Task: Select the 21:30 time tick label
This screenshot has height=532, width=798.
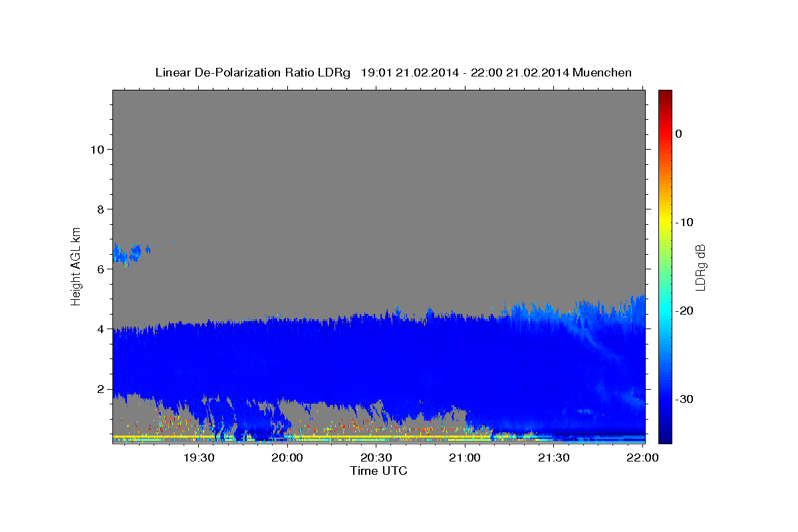Action: tap(553, 458)
